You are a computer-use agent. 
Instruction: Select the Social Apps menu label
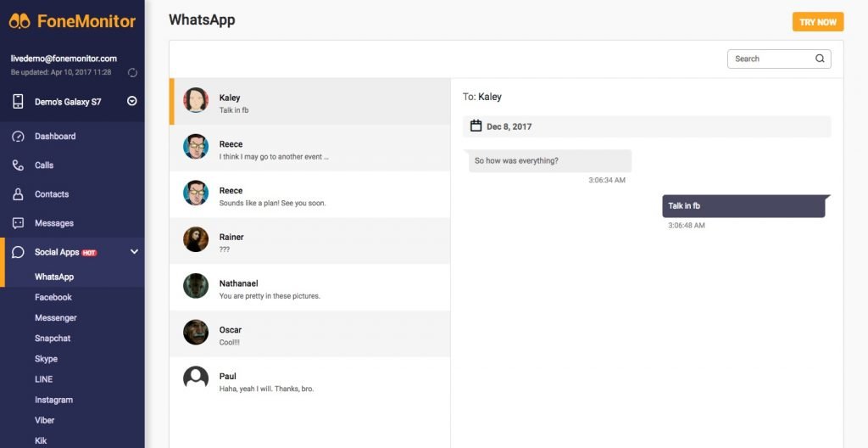coord(57,252)
